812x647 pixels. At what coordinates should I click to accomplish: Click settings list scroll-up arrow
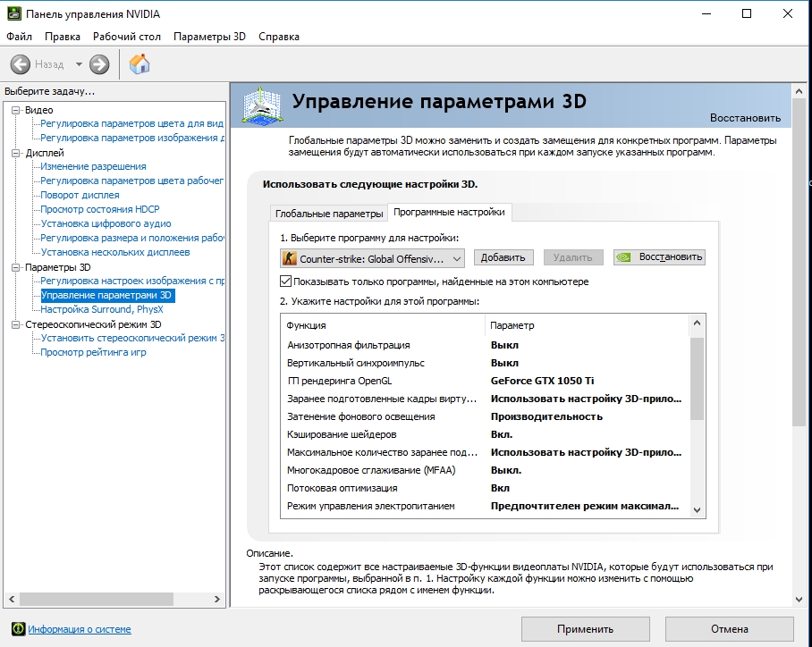697,323
